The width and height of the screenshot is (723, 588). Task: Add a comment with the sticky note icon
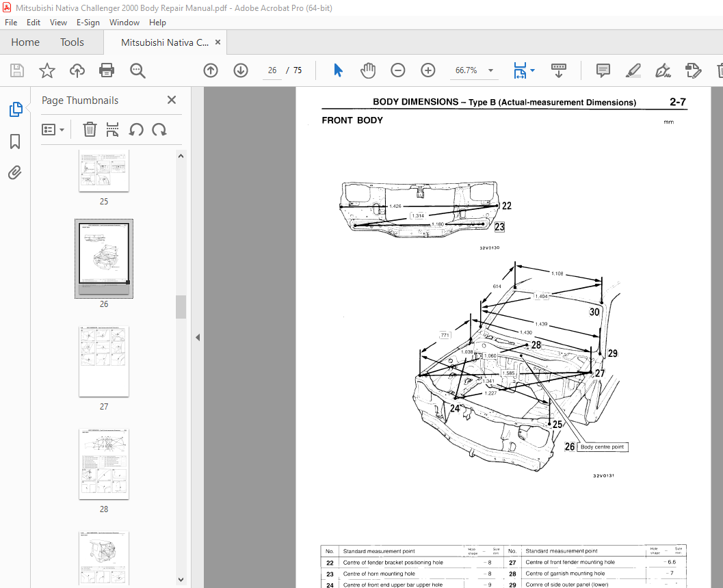point(603,70)
